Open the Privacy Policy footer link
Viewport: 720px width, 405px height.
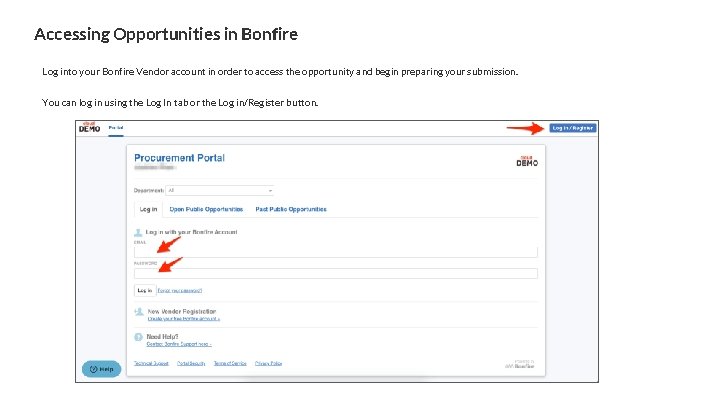268,363
